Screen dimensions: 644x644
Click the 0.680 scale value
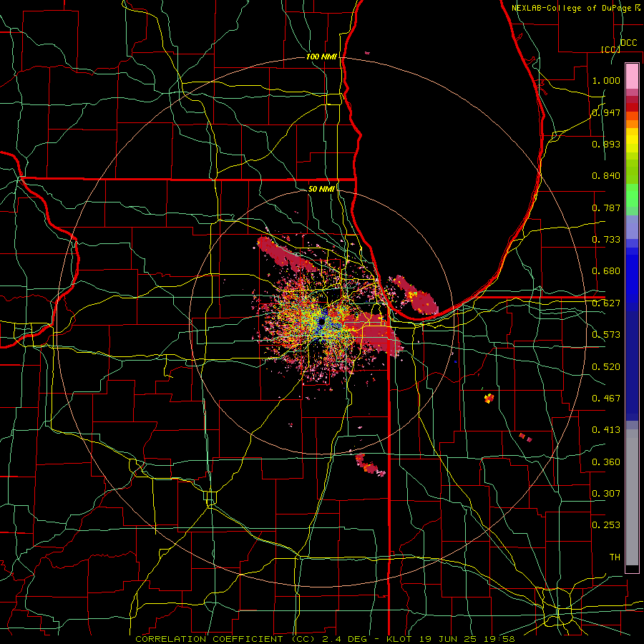(x=606, y=271)
